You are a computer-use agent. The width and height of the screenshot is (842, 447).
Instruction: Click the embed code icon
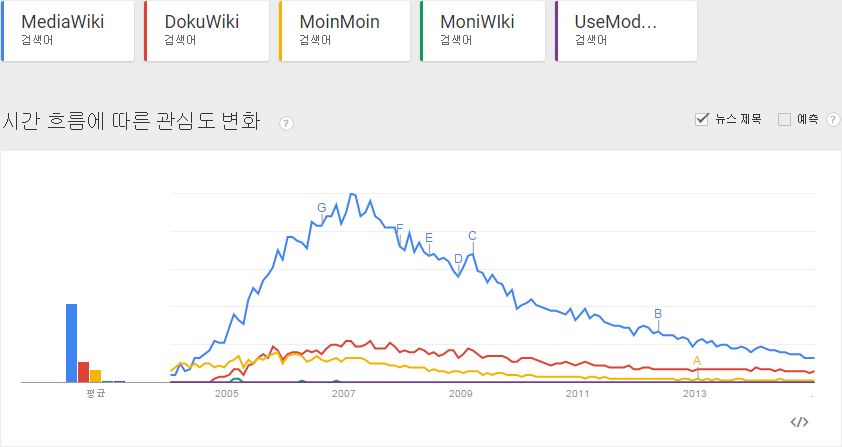point(799,422)
